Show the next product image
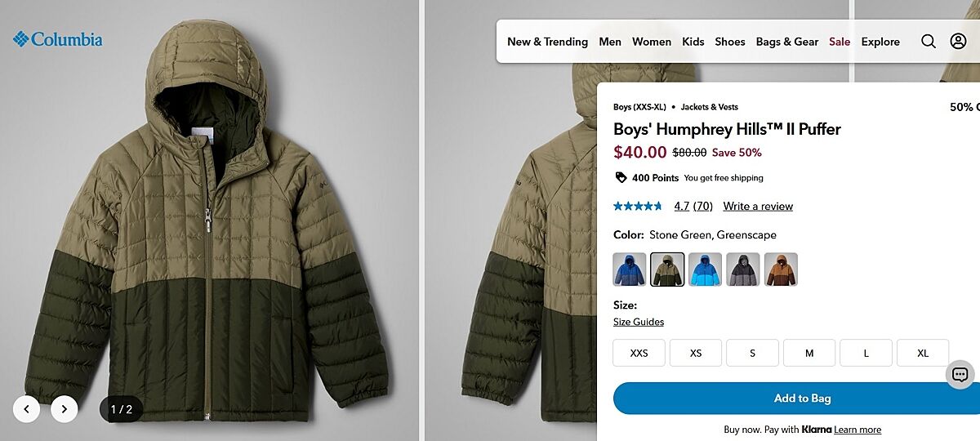This screenshot has height=441, width=980. pos(65,409)
